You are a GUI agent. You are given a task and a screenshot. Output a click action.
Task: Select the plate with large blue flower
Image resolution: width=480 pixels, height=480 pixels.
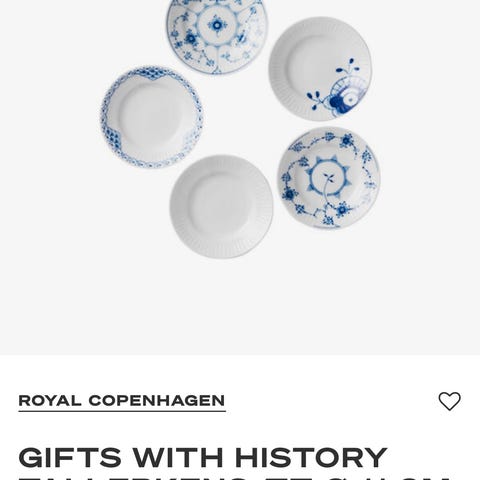[320, 69]
